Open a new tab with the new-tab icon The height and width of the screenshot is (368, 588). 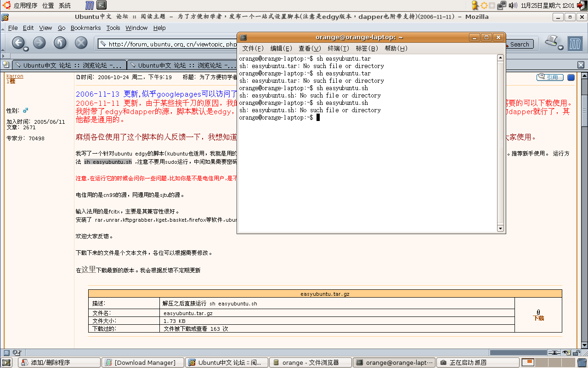(x=6, y=65)
